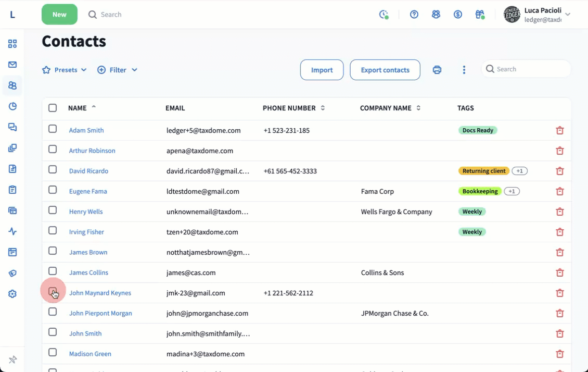The height and width of the screenshot is (372, 588).
Task: Open the David Ricardo contact link
Action: tap(88, 171)
